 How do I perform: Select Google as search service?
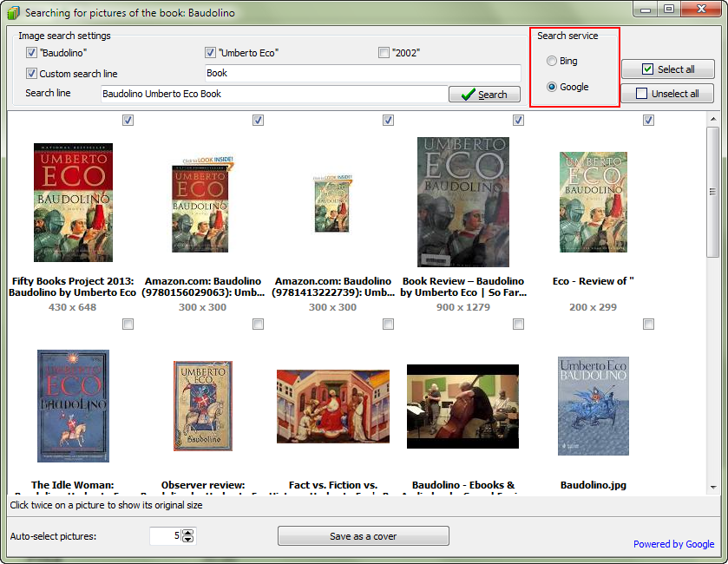pyautogui.click(x=552, y=87)
